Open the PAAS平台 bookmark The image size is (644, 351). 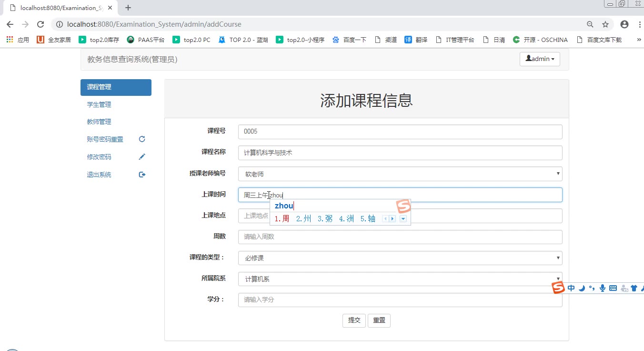point(146,40)
